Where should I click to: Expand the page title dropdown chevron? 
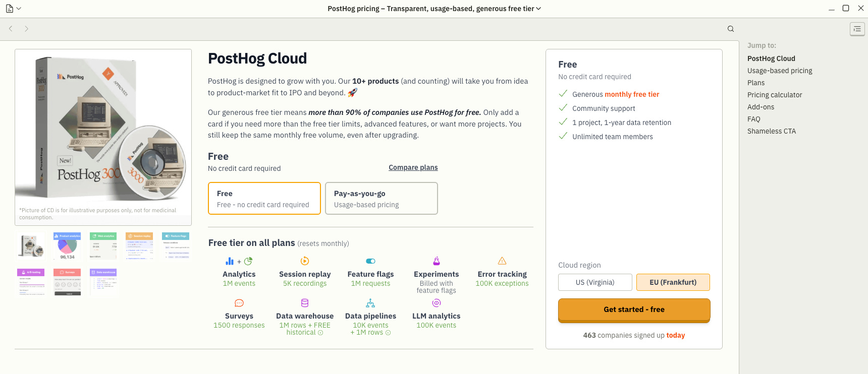pos(538,9)
